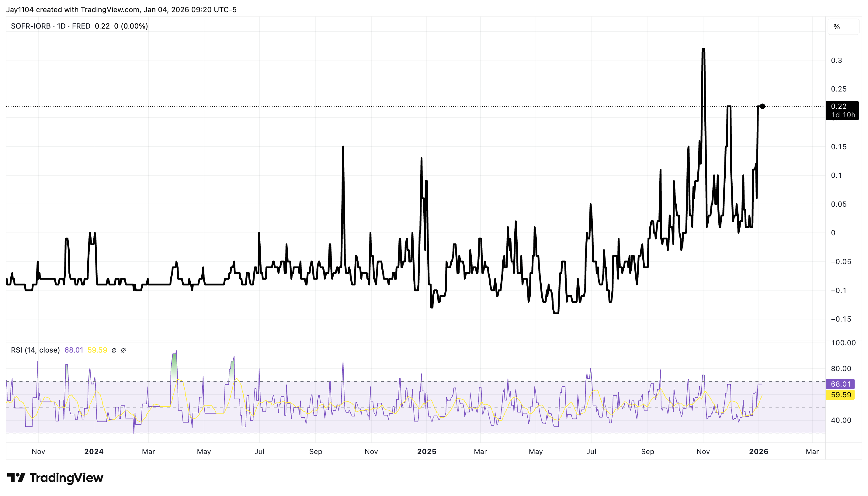Click the purple RSI value 68.01 in legend
This screenshot has width=868, height=496.
click(x=74, y=350)
